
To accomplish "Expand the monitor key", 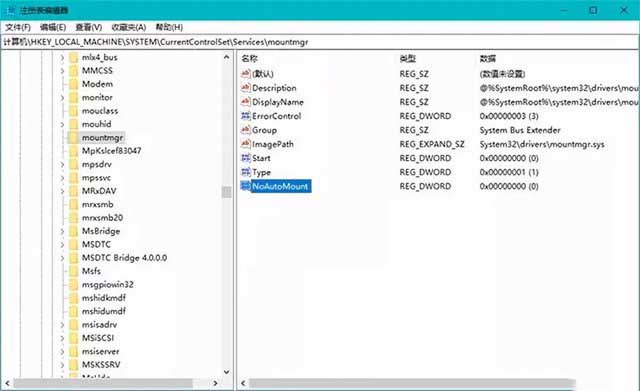I will [62, 98].
